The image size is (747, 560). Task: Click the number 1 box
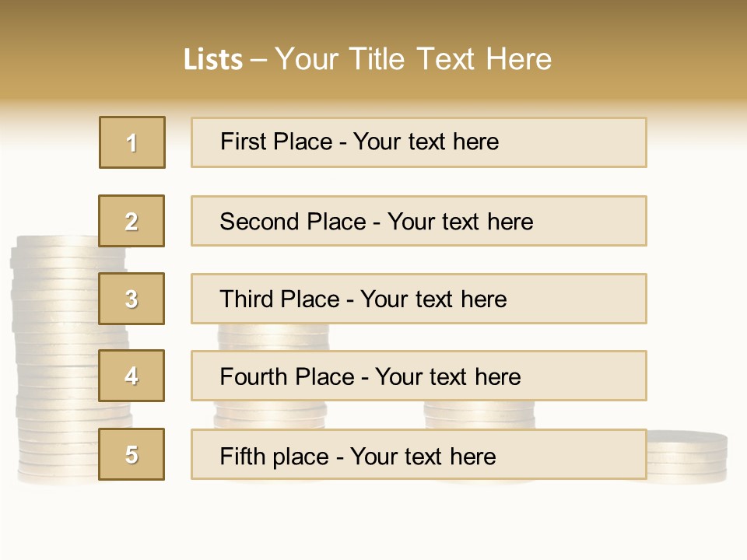coord(132,142)
